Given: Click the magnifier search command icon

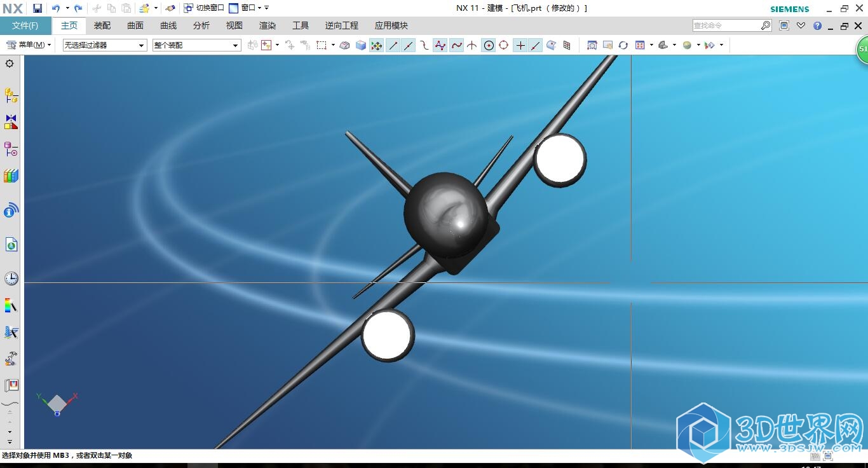Looking at the screenshot, I should [x=766, y=25].
